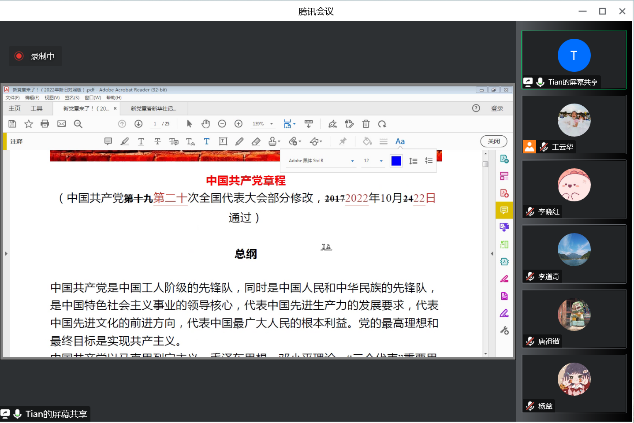The height and width of the screenshot is (423, 634).
Task: Click the Close button on comment toolbar
Action: coord(493,141)
